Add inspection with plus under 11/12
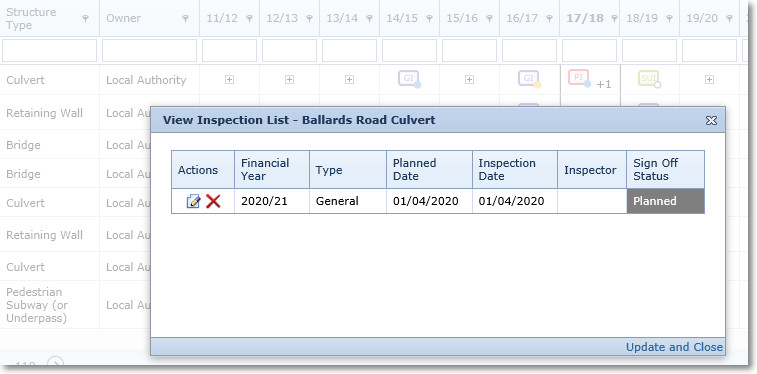757x374 pixels. point(229,80)
